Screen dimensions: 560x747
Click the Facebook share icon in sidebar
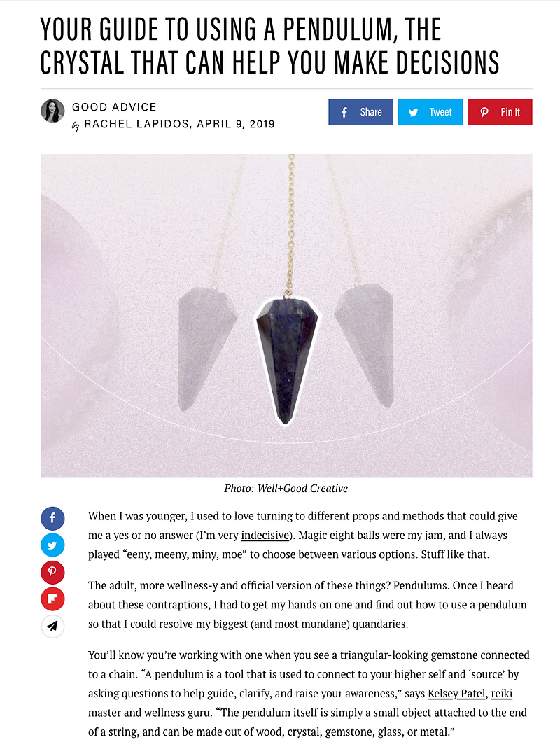point(52,518)
